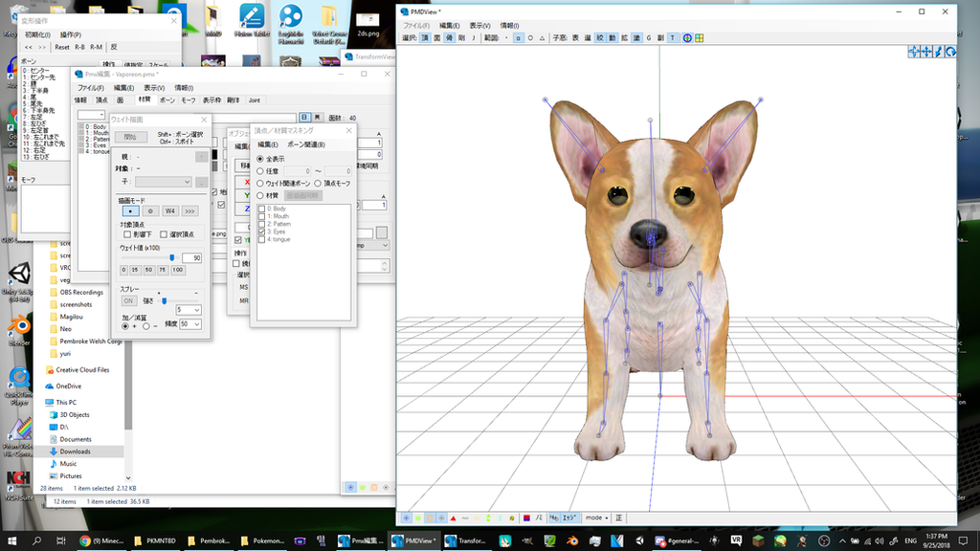
Task: Select the W4 drawing mode
Action: tap(170, 211)
